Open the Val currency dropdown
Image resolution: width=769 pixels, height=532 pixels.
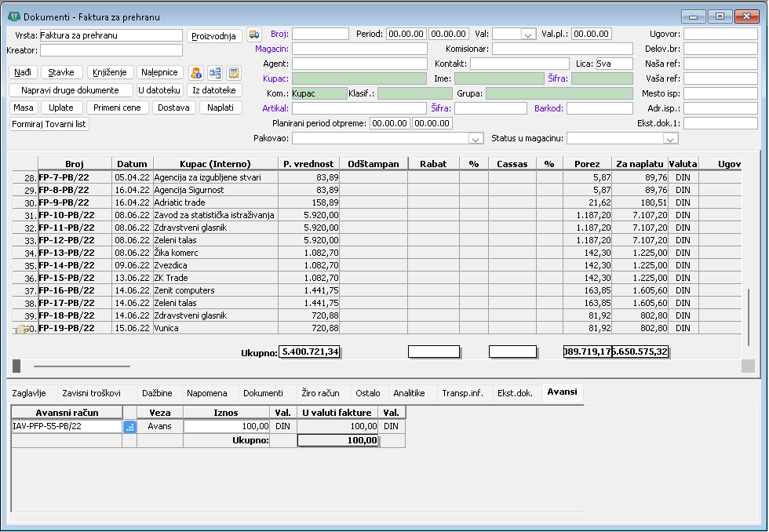click(527, 35)
